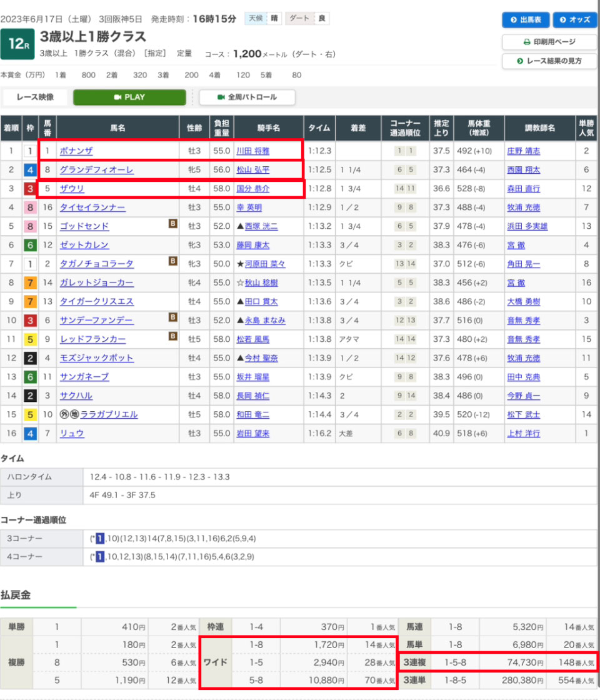Open jockey 松山 弘平 page
Image resolution: width=600 pixels, height=700 pixels.
tap(253, 170)
